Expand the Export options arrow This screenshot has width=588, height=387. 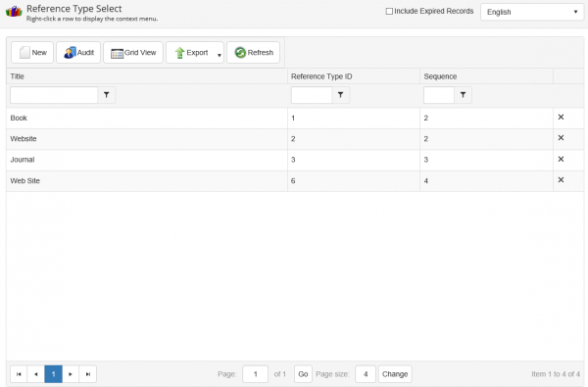tap(220, 55)
